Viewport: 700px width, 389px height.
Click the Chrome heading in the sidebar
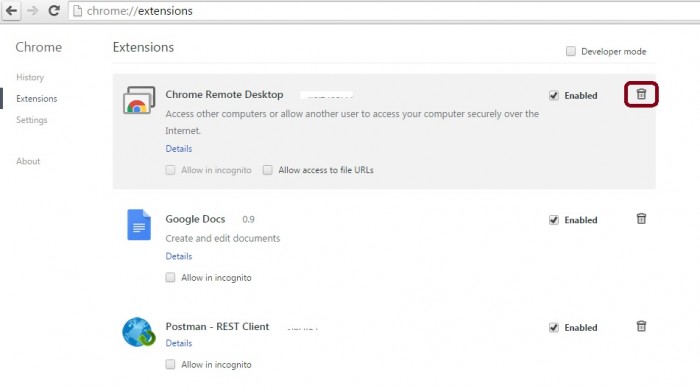pyautogui.click(x=38, y=47)
